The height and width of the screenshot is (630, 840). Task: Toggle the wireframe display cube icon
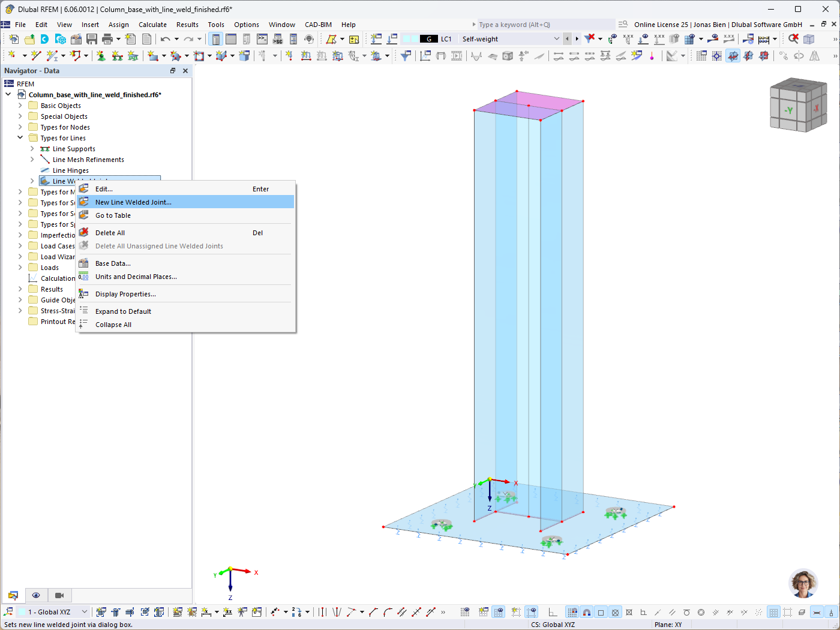pyautogui.click(x=809, y=39)
